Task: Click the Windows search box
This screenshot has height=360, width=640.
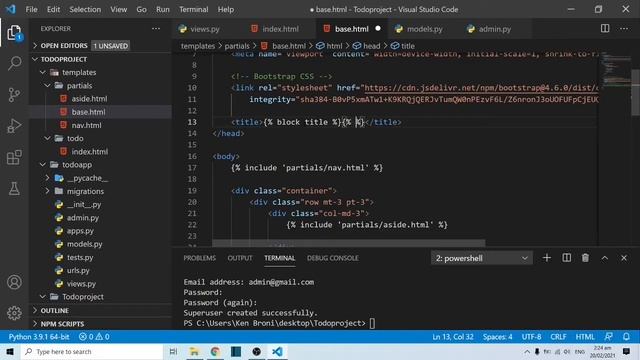Action: point(91,351)
